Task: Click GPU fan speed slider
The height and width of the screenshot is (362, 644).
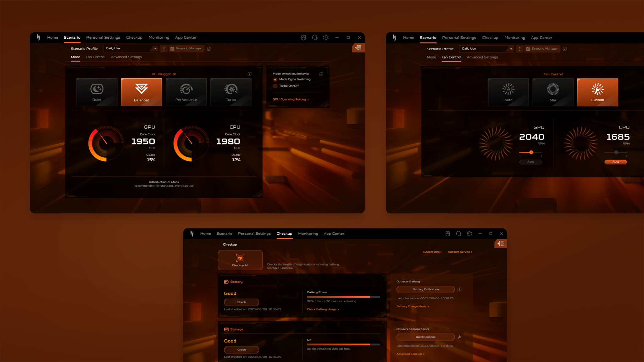Action: pyautogui.click(x=531, y=152)
